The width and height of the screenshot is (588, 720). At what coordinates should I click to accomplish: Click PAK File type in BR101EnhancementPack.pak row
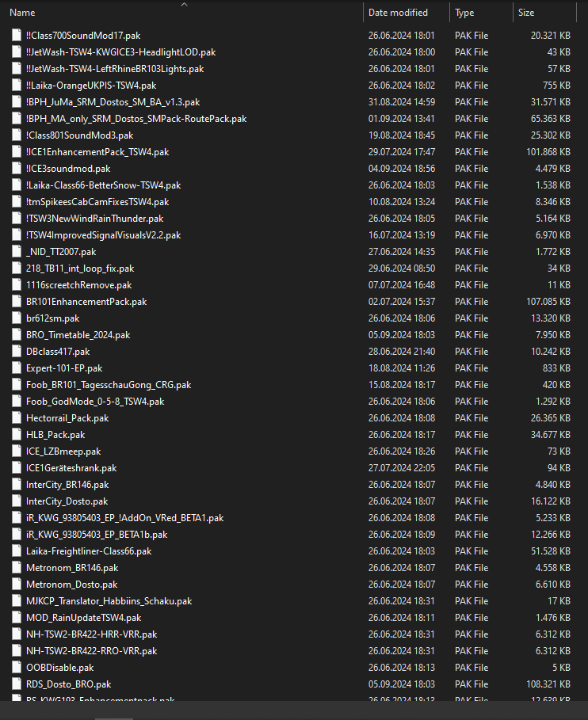click(x=472, y=302)
